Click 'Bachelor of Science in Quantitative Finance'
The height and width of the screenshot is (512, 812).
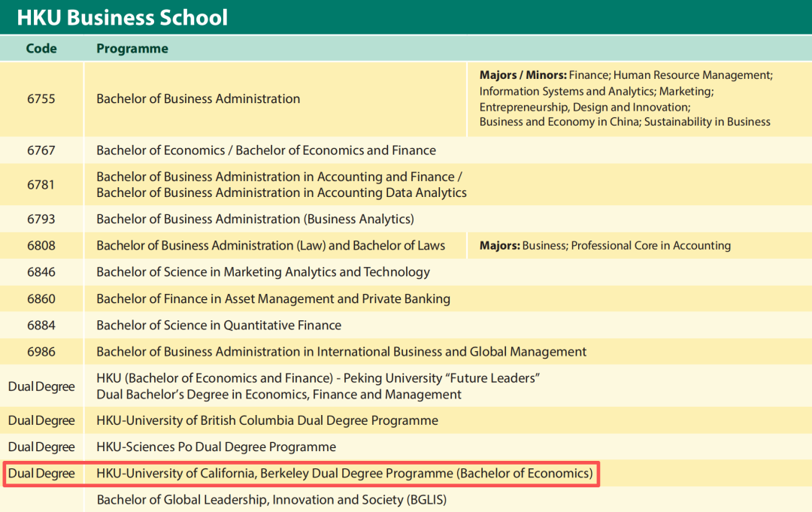[219, 325]
